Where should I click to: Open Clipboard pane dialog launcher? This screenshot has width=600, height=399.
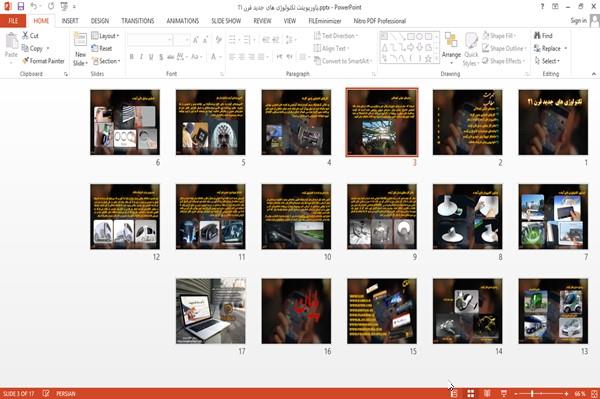tap(66, 74)
